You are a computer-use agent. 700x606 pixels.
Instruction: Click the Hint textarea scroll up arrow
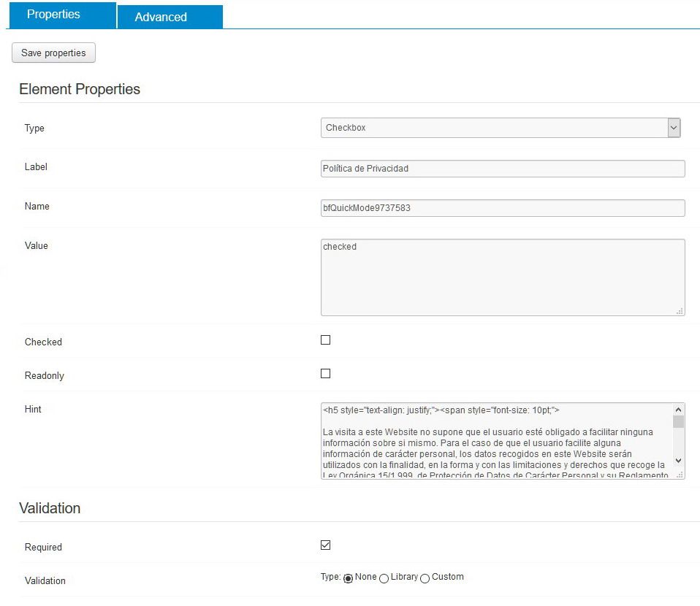678,410
